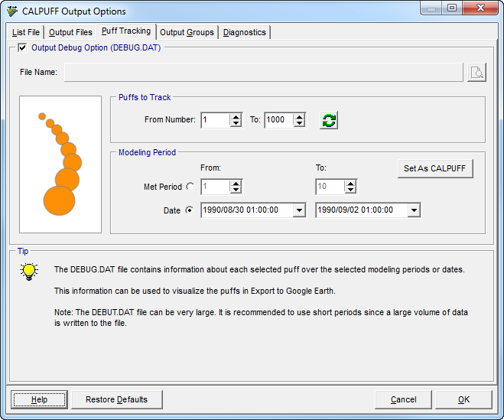Open the Output Groups tab
This screenshot has width=504, height=420.
(187, 32)
